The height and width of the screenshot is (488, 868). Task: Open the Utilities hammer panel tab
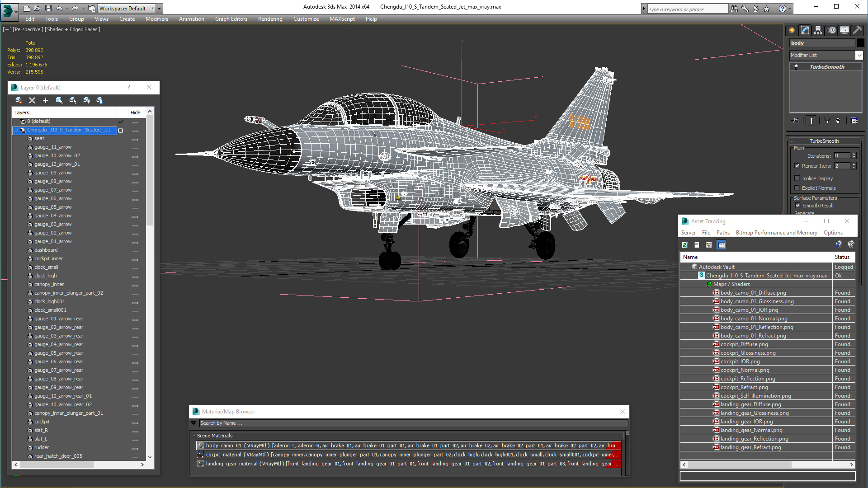coord(857,30)
